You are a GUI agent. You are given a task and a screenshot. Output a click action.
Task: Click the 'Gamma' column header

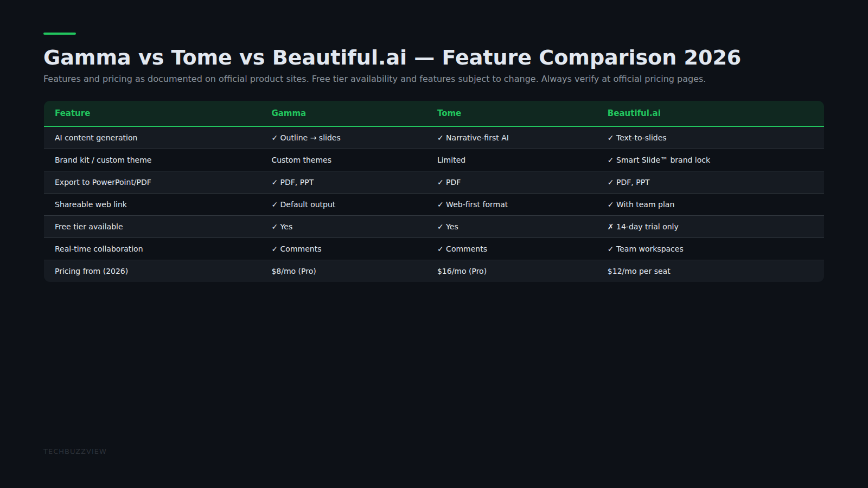pyautogui.click(x=289, y=113)
